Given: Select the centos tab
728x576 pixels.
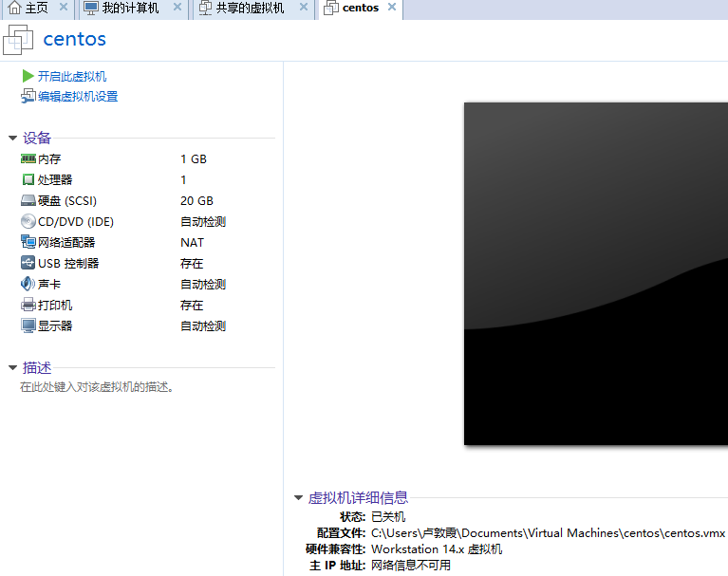Looking at the screenshot, I should [361, 8].
